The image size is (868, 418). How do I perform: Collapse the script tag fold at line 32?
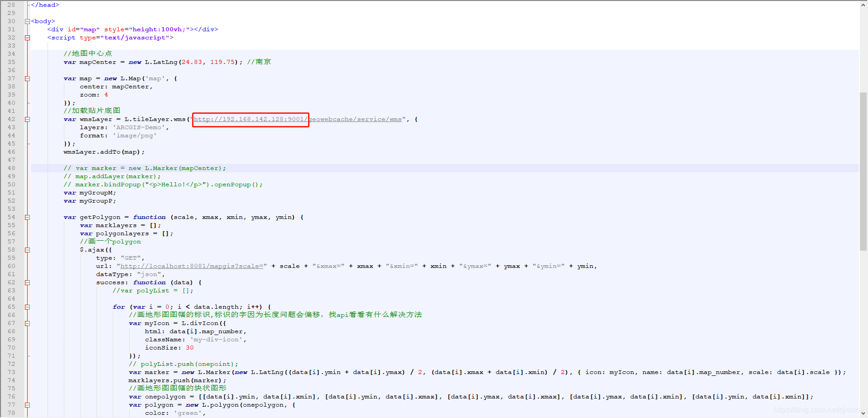pyautogui.click(x=27, y=38)
